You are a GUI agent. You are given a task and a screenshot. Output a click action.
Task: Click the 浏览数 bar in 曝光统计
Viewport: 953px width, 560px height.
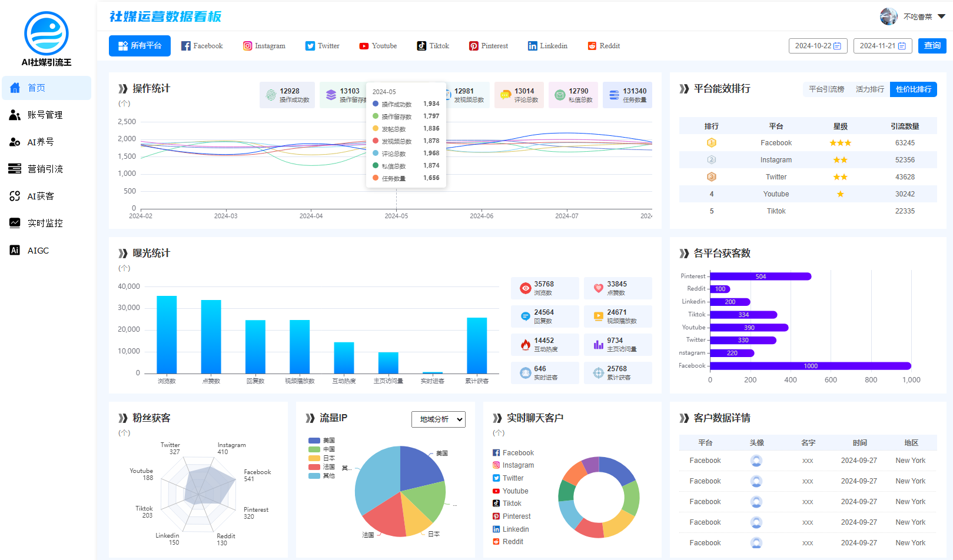pos(167,335)
